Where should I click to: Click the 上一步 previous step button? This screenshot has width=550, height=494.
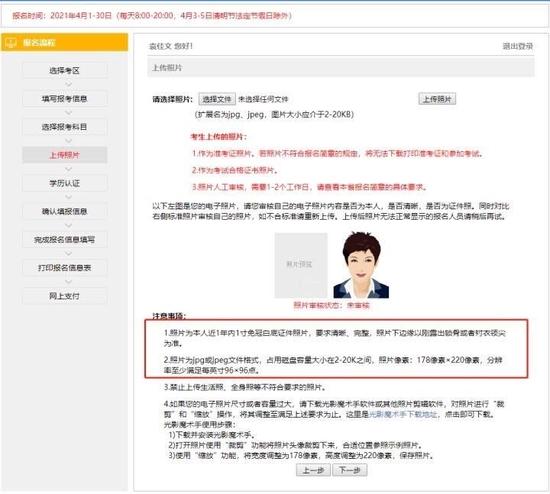point(313,470)
